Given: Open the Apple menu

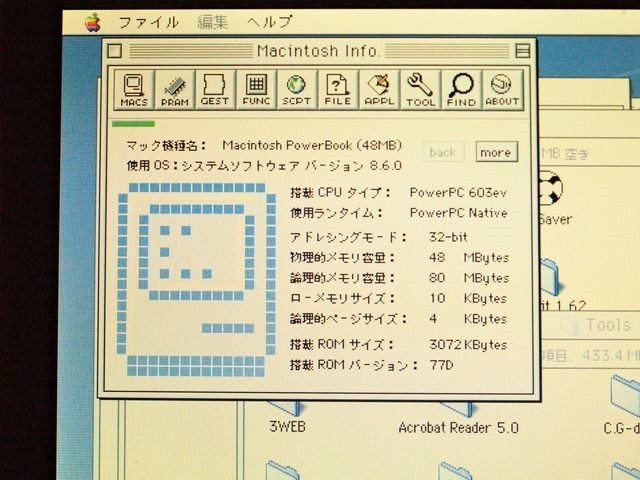Looking at the screenshot, I should (x=93, y=22).
